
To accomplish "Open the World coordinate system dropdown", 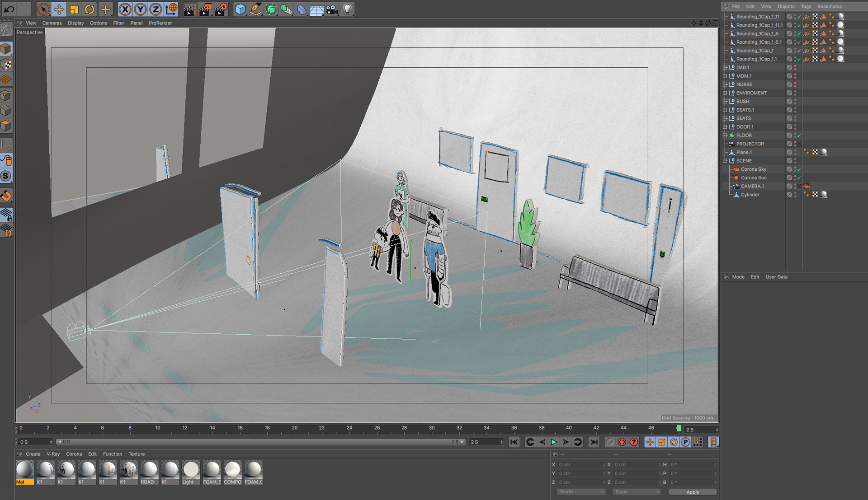I will coord(581,492).
